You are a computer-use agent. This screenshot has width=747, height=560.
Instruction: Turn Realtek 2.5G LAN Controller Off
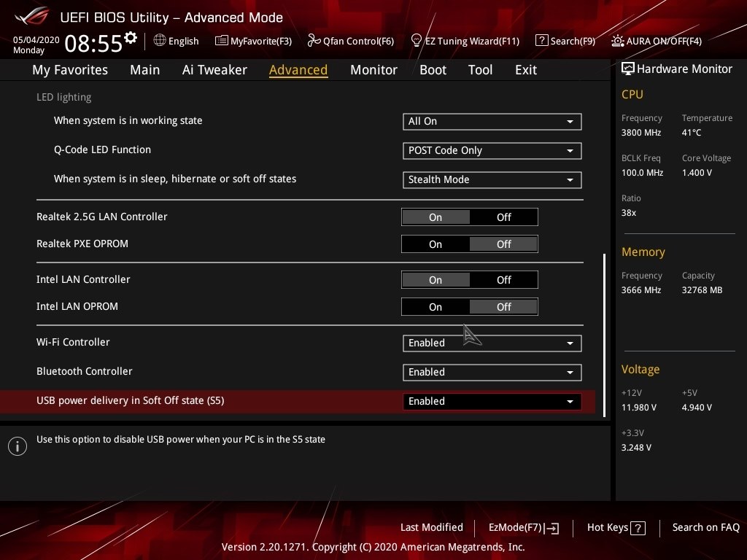point(503,217)
